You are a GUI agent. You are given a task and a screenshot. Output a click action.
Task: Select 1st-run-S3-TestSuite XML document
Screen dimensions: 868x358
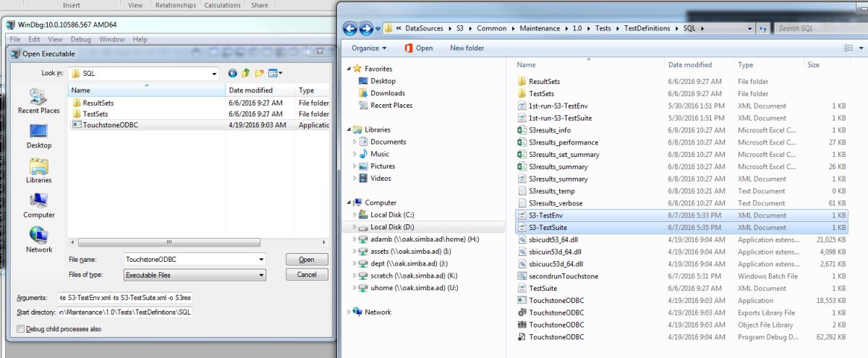pos(561,118)
